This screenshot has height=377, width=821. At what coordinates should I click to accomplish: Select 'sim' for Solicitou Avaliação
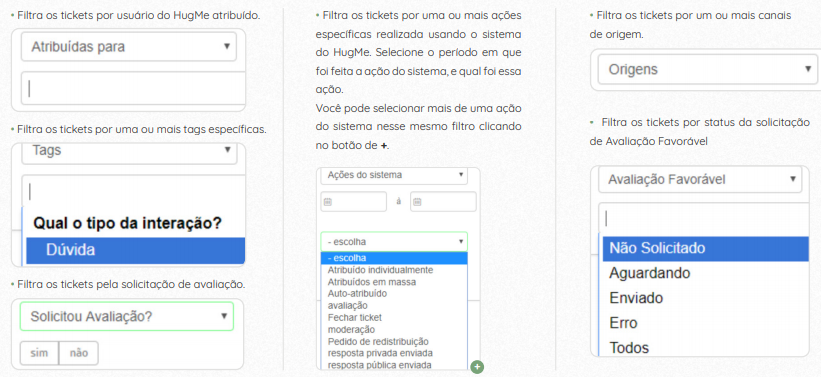tap(39, 353)
